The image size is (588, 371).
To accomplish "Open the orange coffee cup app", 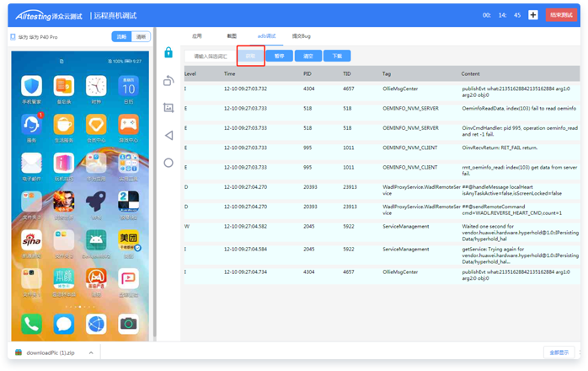I will click(x=64, y=124).
